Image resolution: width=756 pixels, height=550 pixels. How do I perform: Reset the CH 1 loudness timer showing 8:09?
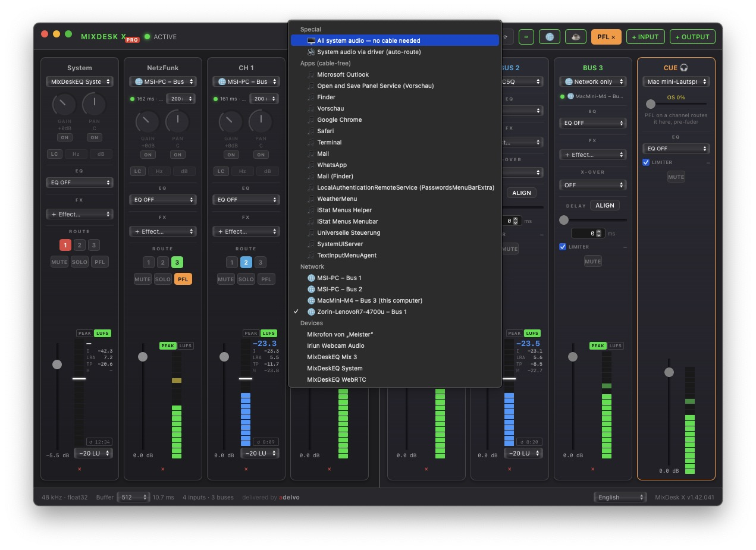tap(265, 442)
